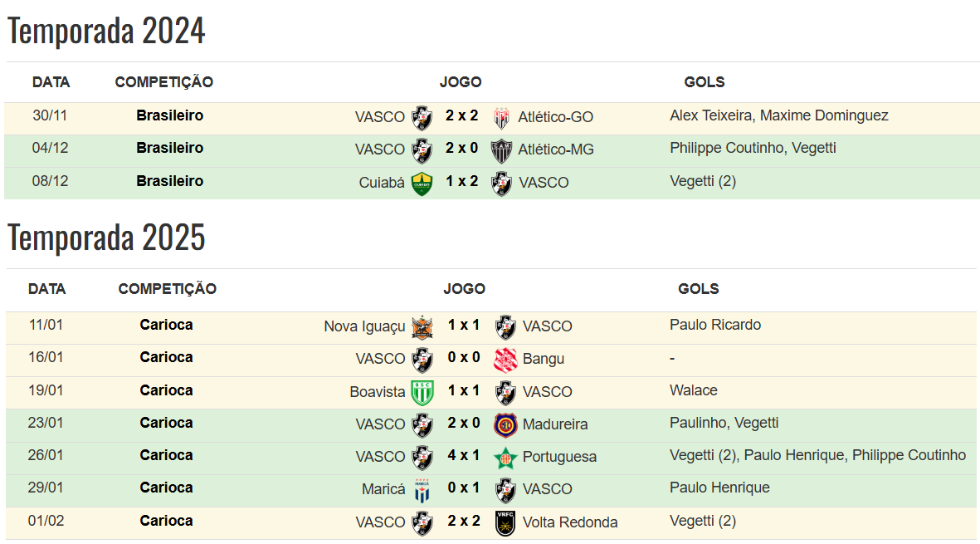
Task: Click the Brasileiro label on the 04/12 row
Action: click(x=169, y=149)
